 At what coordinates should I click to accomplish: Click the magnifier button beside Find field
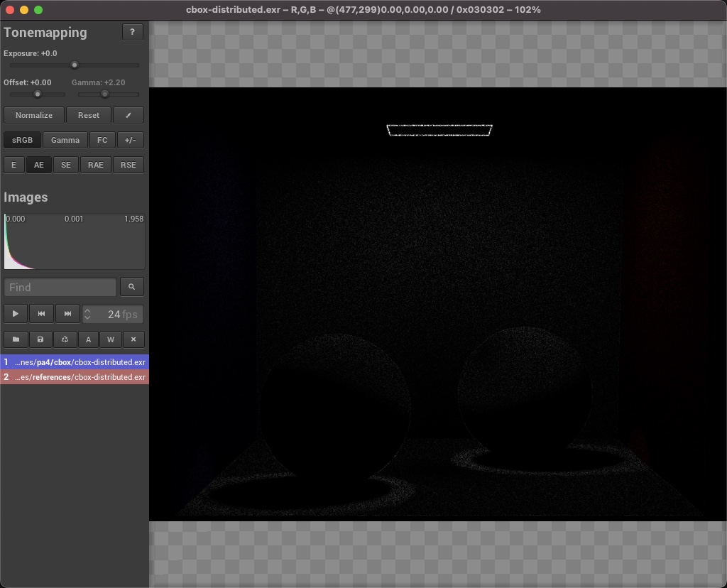(132, 287)
